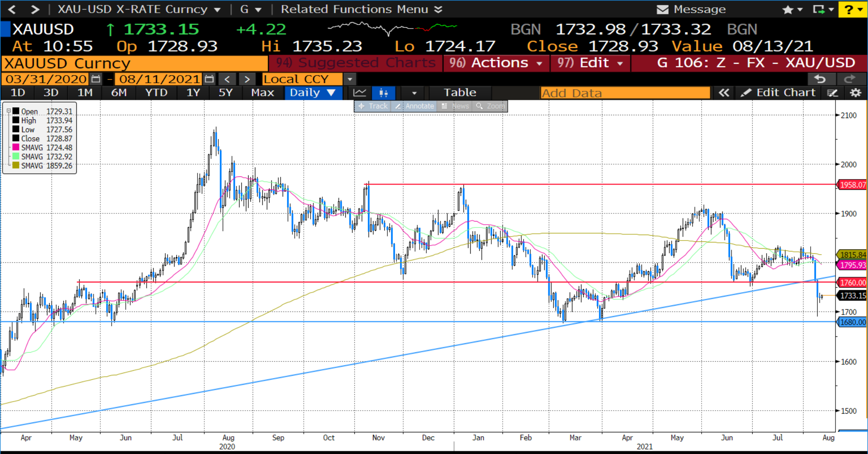
Task: Click the Open series black swatch
Action: (x=16, y=111)
